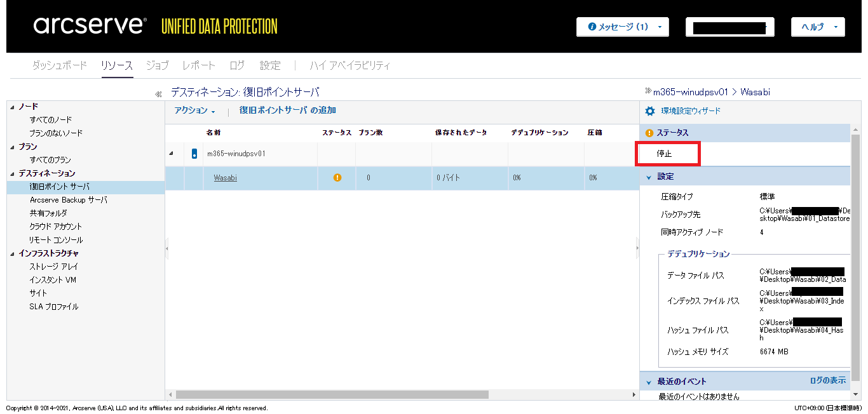Open the Help dropdown button
Screen dimensions: 868x414
pos(818,27)
